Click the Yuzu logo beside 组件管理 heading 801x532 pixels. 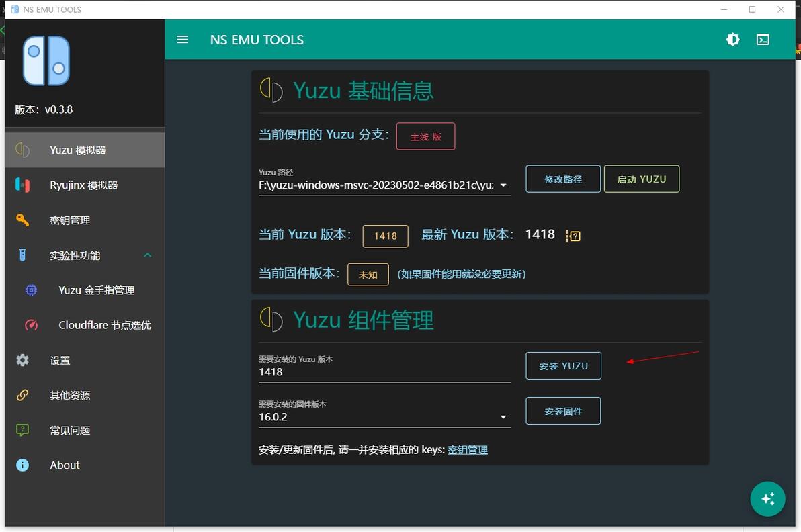point(271,320)
